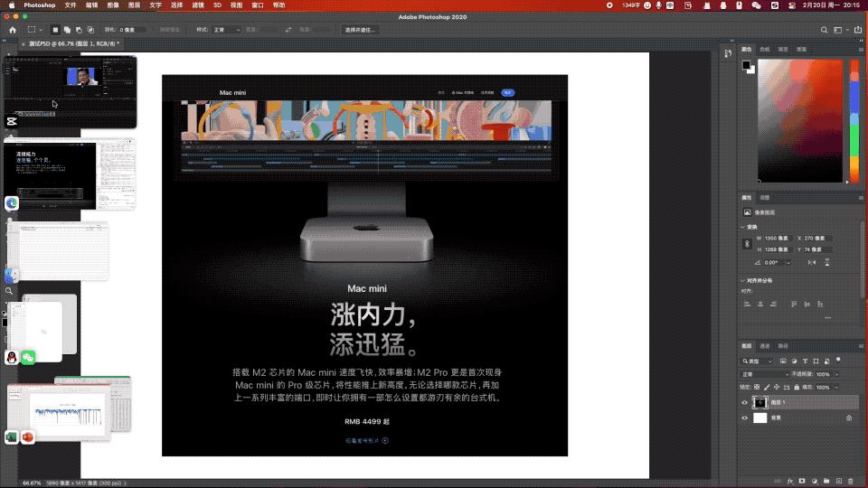Switch to the Paths tab in Layers panel
Viewport: 868px width, 488px height.
(783, 346)
